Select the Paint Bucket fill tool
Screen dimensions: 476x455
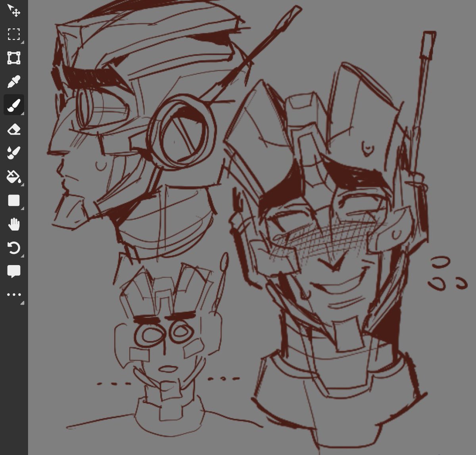[x=14, y=177]
